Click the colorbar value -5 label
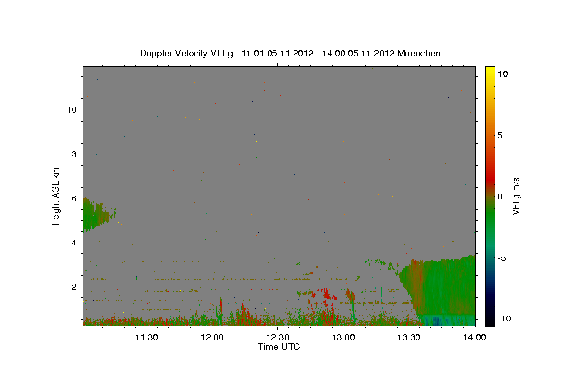588x392 pixels. pos(502,258)
